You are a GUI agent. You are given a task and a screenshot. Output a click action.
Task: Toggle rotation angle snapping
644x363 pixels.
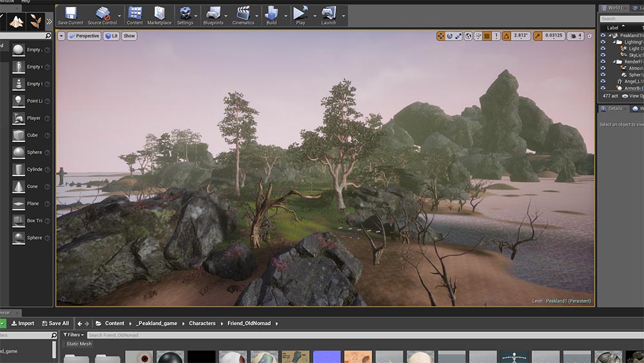(x=507, y=36)
